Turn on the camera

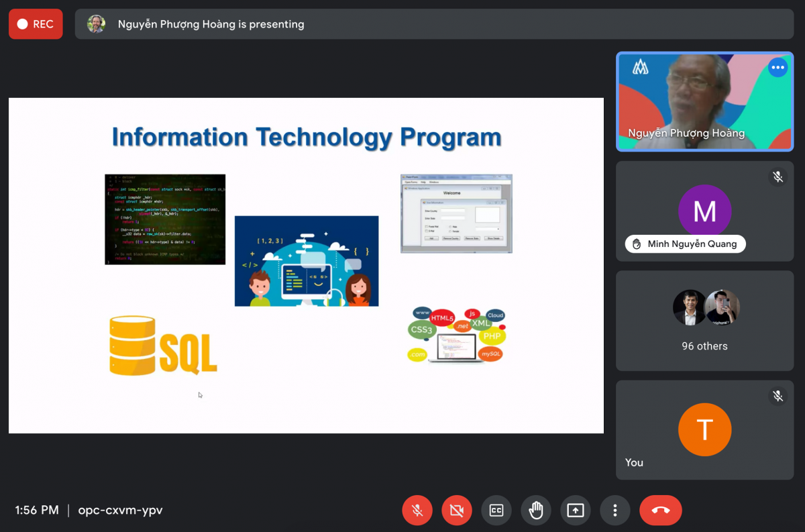[457, 511]
